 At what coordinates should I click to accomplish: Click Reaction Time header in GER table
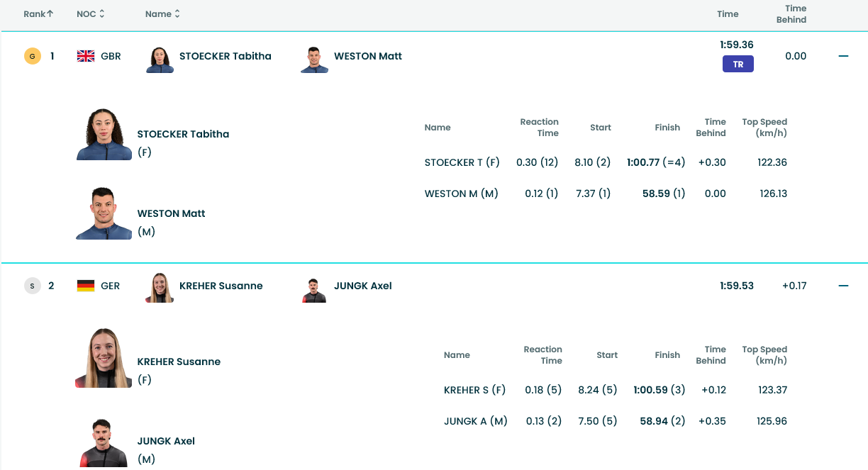542,355
